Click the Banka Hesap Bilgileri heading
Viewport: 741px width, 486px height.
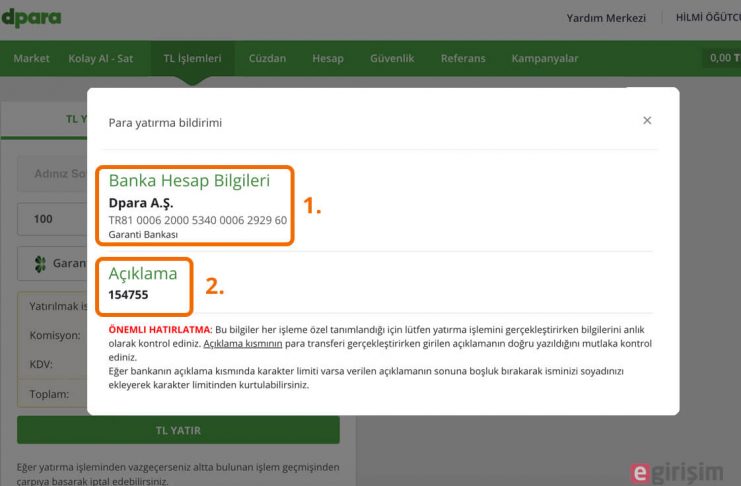click(x=189, y=181)
